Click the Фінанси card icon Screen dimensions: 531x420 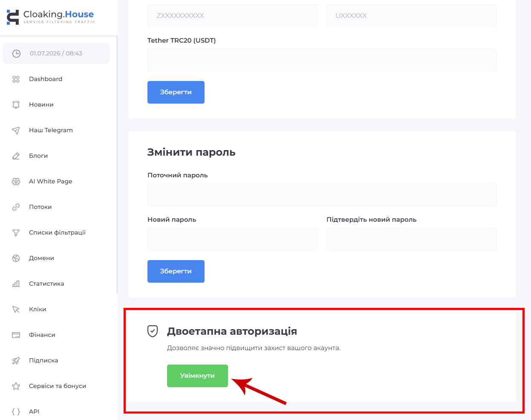[16, 335]
